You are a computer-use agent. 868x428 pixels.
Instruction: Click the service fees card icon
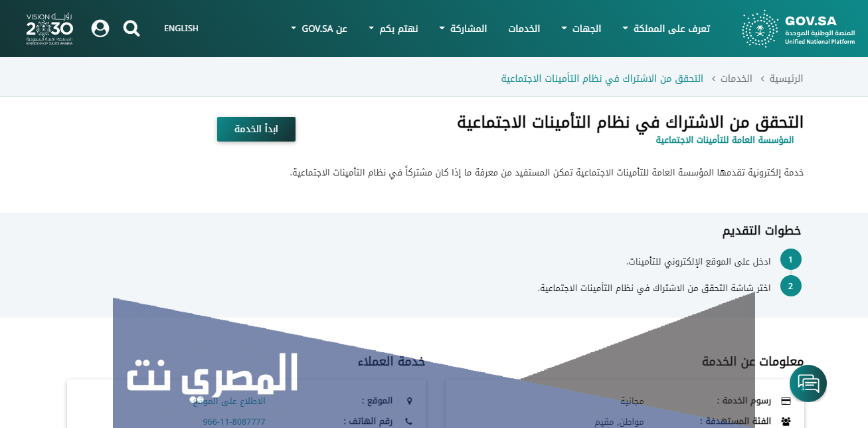pos(786,401)
